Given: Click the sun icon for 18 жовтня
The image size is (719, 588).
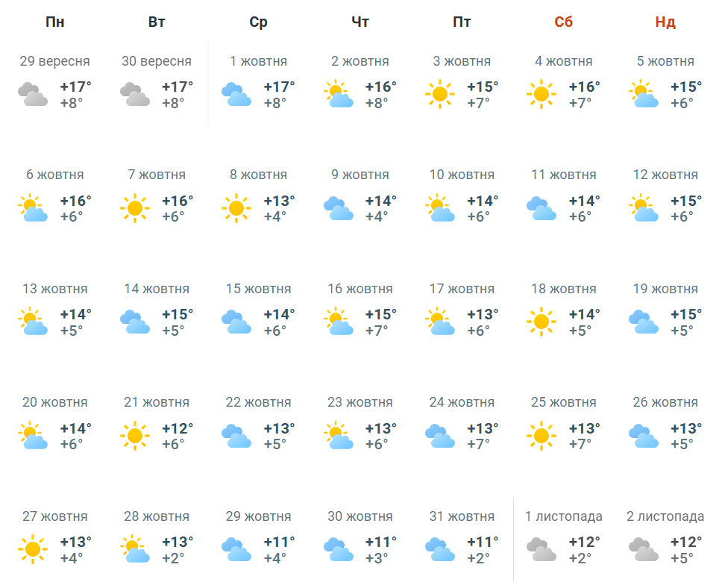Looking at the screenshot, I should tap(541, 322).
